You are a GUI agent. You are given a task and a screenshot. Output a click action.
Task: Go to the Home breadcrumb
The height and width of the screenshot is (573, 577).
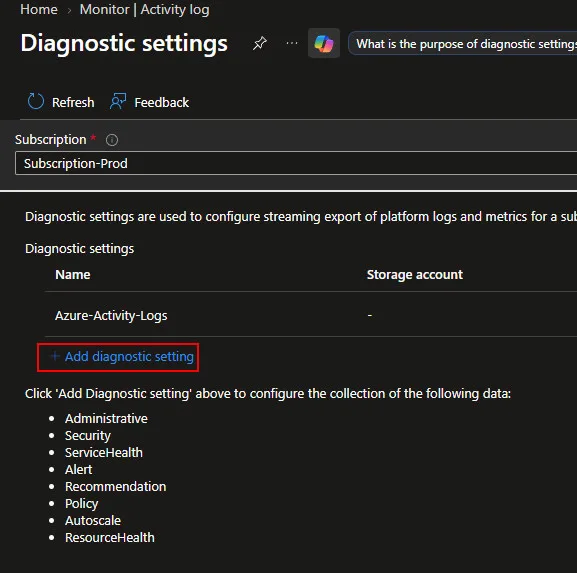coord(39,9)
